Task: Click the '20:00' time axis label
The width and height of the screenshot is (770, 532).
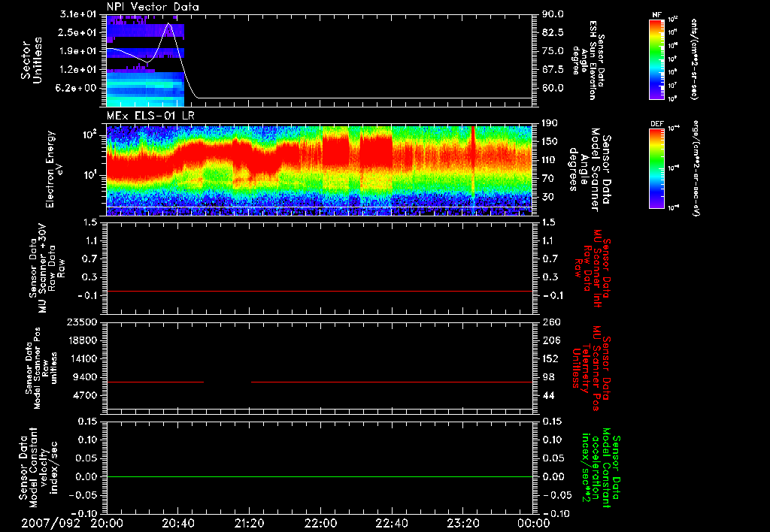Action: coord(107,524)
